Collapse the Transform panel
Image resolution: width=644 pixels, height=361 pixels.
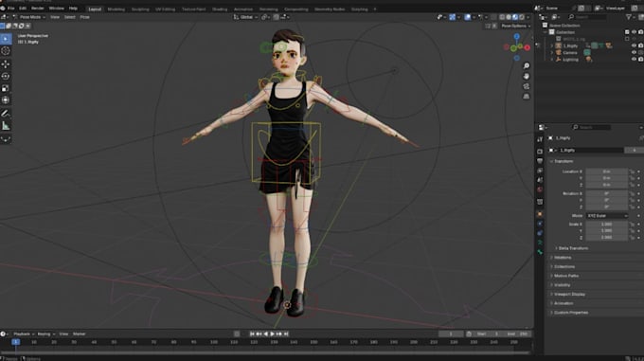coord(563,161)
